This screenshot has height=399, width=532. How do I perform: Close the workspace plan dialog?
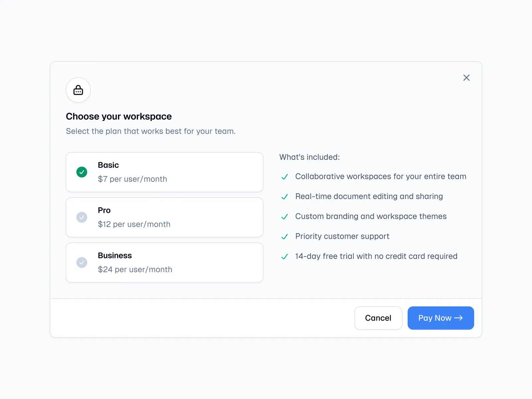[x=466, y=78]
